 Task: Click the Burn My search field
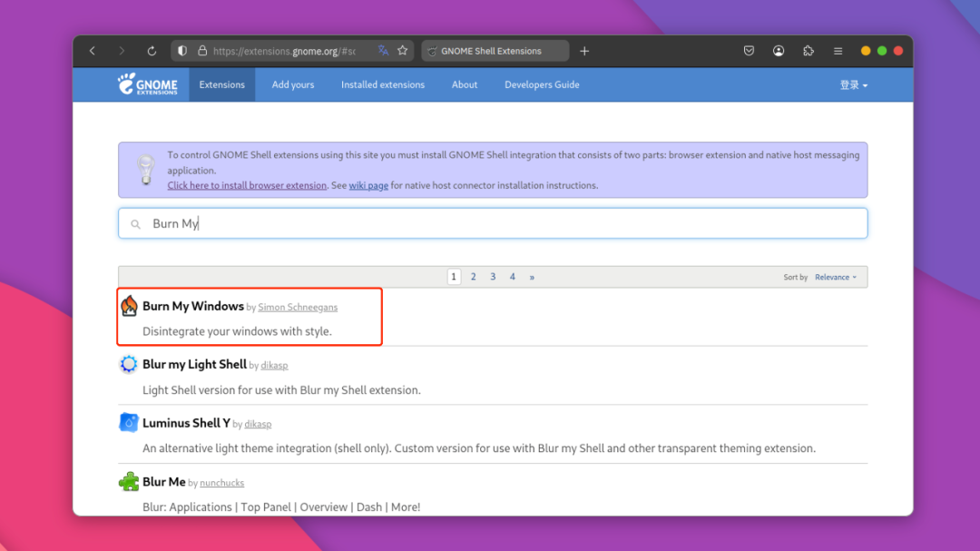[493, 223]
